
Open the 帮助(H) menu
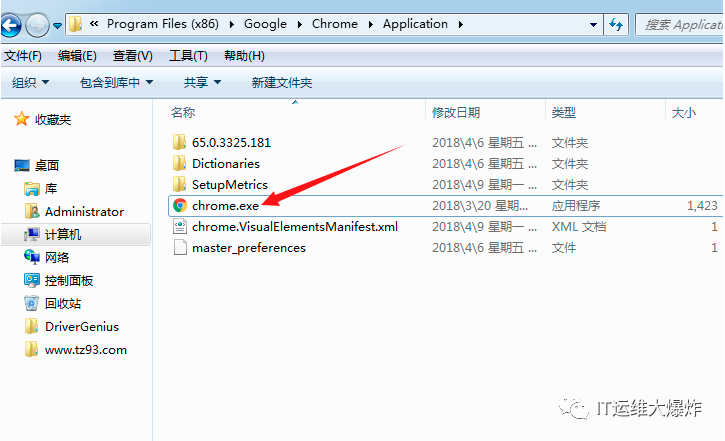pyautogui.click(x=244, y=56)
